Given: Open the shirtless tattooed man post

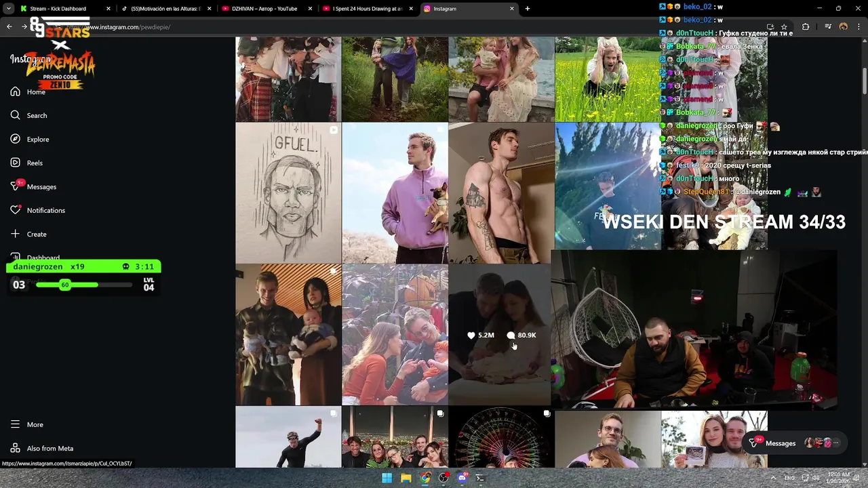Looking at the screenshot, I should [501, 192].
